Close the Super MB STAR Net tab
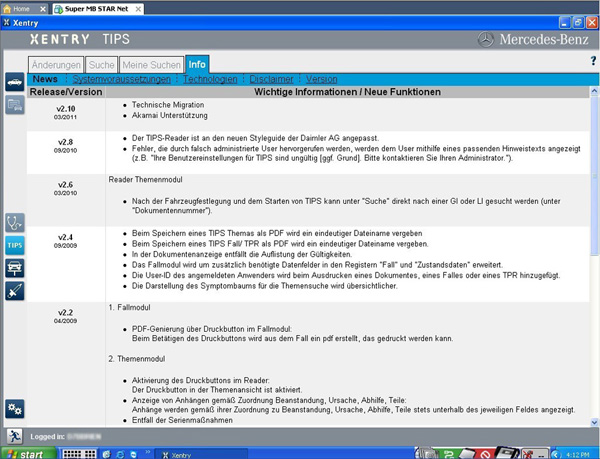This screenshot has width=600, height=459. (x=138, y=9)
